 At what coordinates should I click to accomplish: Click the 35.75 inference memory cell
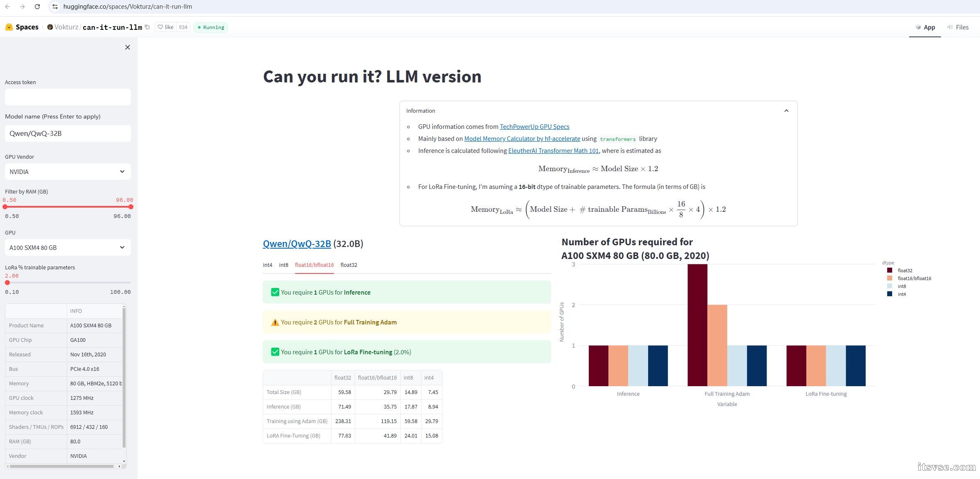tap(377, 407)
